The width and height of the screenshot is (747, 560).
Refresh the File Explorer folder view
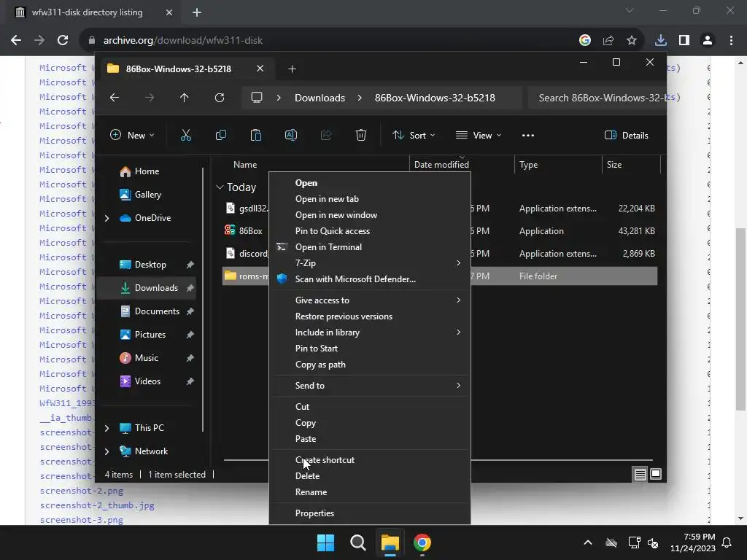(219, 98)
